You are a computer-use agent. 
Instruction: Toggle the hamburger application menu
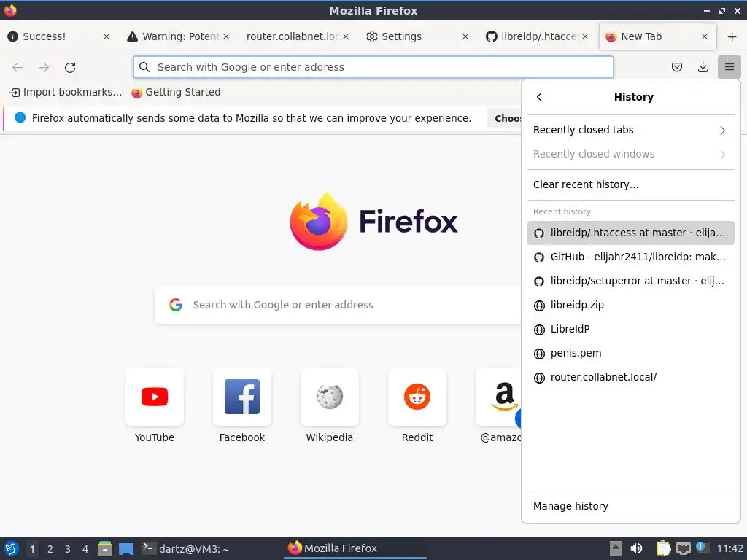coord(729,67)
